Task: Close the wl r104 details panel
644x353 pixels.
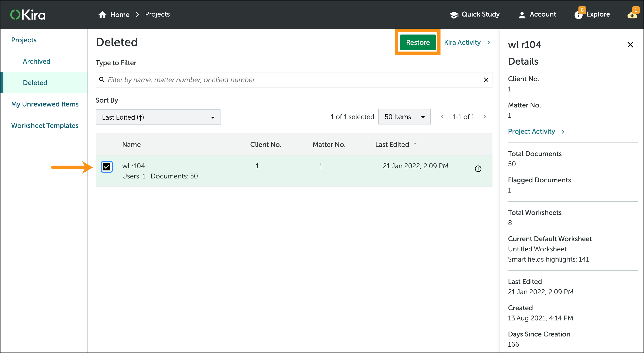Action: (630, 45)
